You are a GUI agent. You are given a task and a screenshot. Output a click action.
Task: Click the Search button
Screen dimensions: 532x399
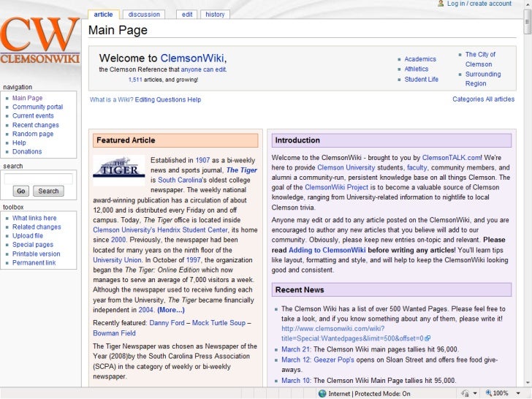click(x=48, y=191)
